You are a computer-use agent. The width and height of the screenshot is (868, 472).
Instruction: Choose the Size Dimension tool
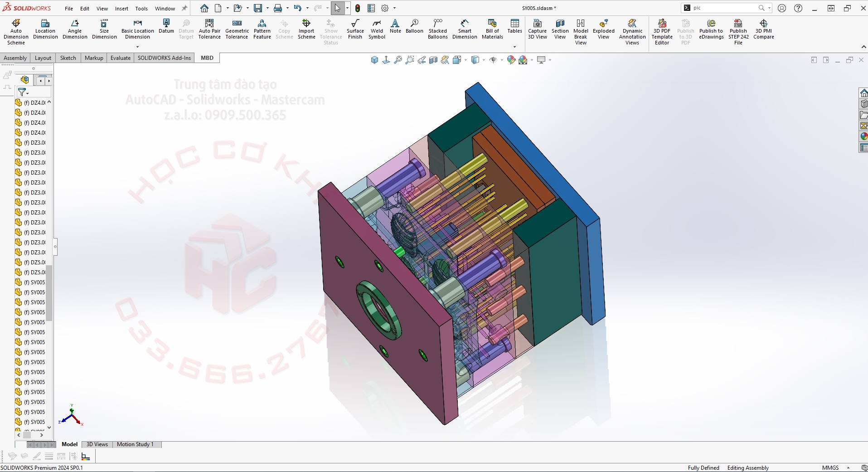coord(104,29)
